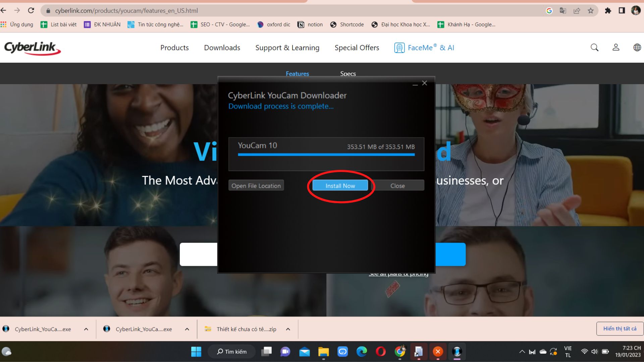Click Tìm kiếm taskbar search
The width and height of the screenshot is (644, 362).
(x=232, y=352)
